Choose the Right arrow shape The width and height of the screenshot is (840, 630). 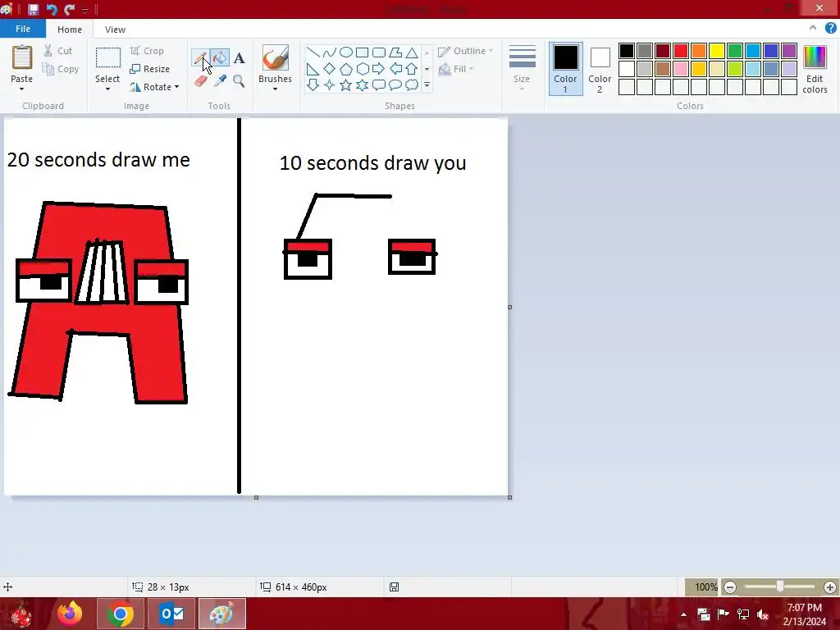[x=379, y=69]
